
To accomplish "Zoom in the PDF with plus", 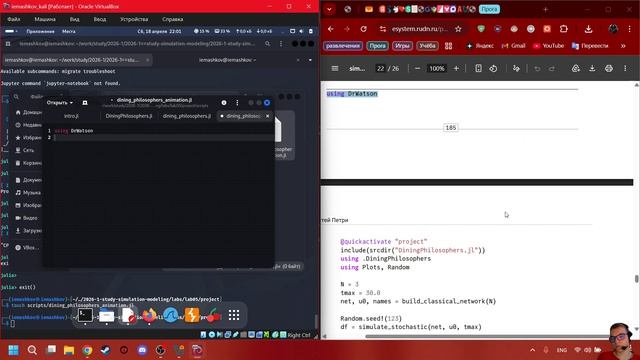I will pos(456,69).
